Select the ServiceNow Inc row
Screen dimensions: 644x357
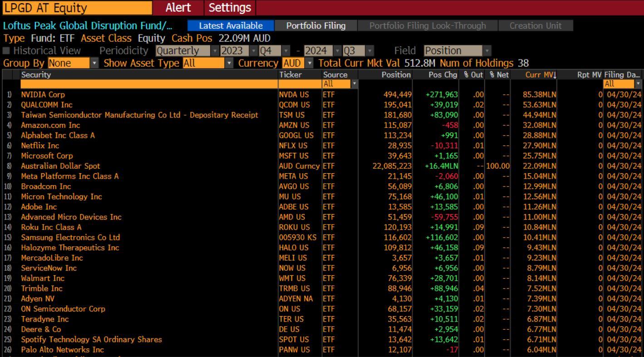322,268
